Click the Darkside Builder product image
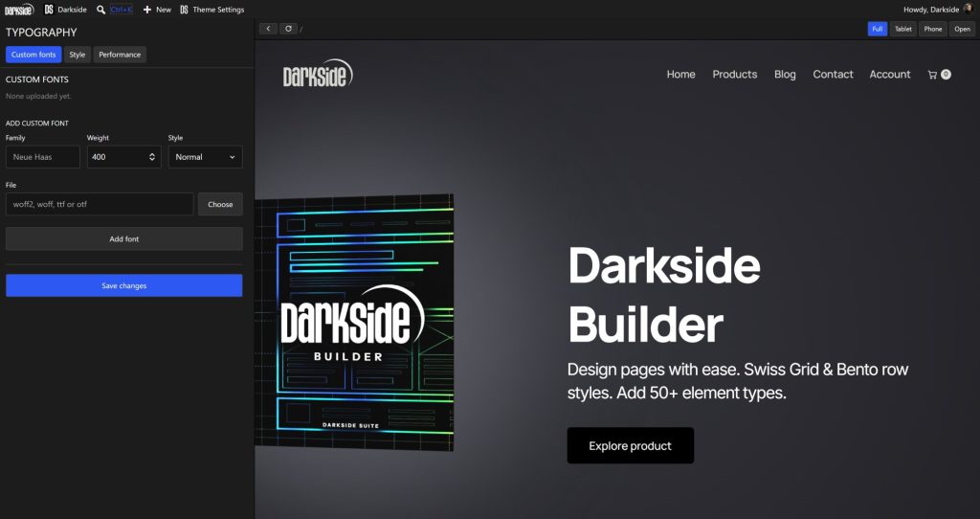Screen dimensions: 980x519 354,322
